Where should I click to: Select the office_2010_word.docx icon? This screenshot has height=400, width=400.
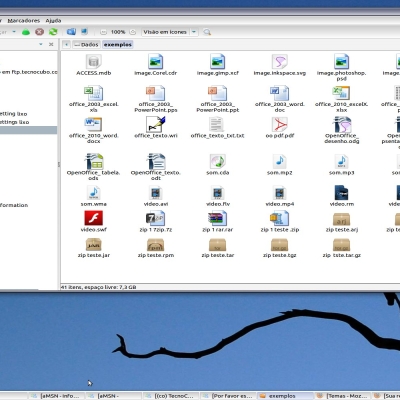pyautogui.click(x=94, y=124)
